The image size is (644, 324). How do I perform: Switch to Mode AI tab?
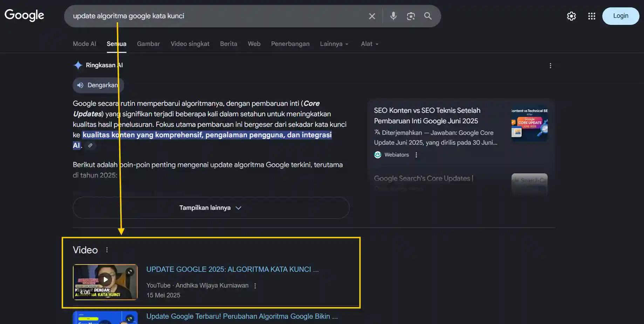click(x=84, y=44)
